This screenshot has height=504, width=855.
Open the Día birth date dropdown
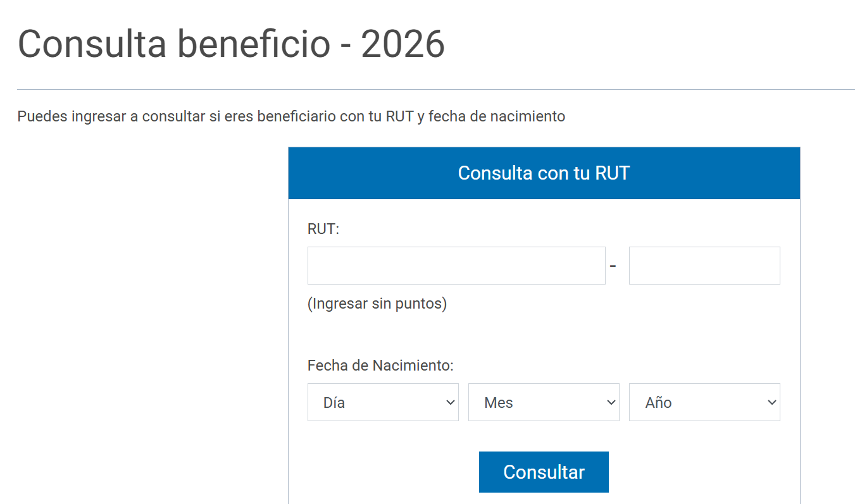point(383,402)
